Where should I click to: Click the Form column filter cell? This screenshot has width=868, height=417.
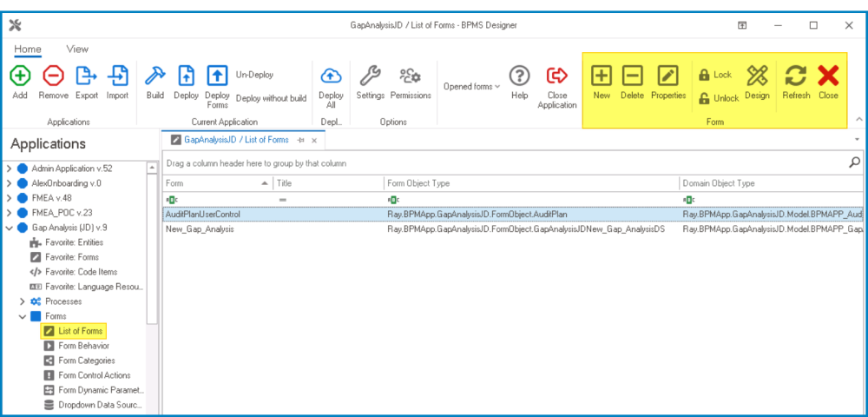(218, 199)
